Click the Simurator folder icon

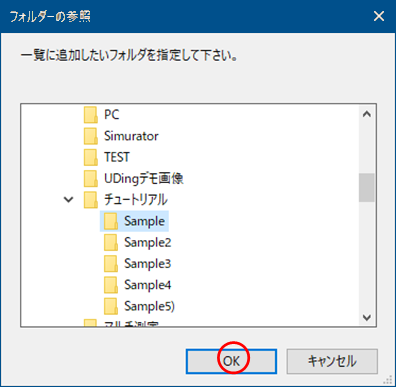tap(90, 136)
